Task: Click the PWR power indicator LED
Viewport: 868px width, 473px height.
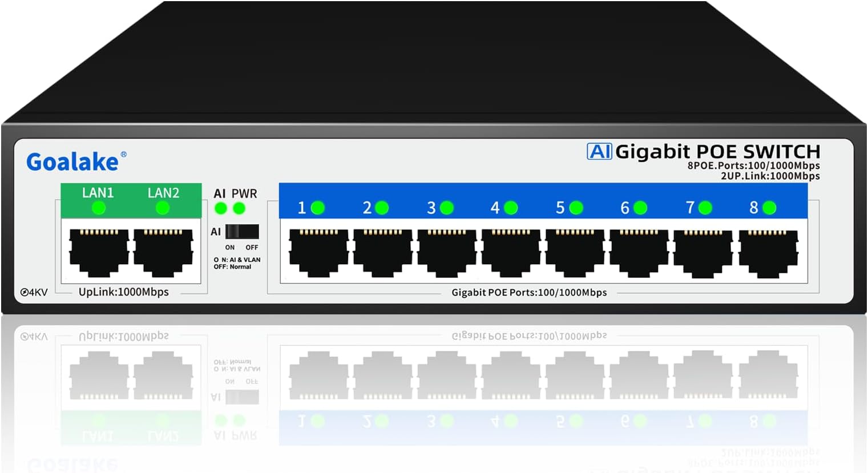Action: [239, 209]
